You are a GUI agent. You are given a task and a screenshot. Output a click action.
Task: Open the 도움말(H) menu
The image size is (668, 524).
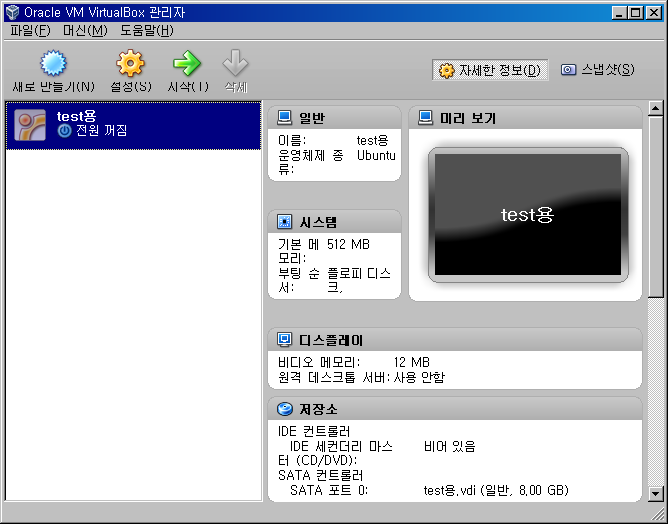click(x=147, y=30)
